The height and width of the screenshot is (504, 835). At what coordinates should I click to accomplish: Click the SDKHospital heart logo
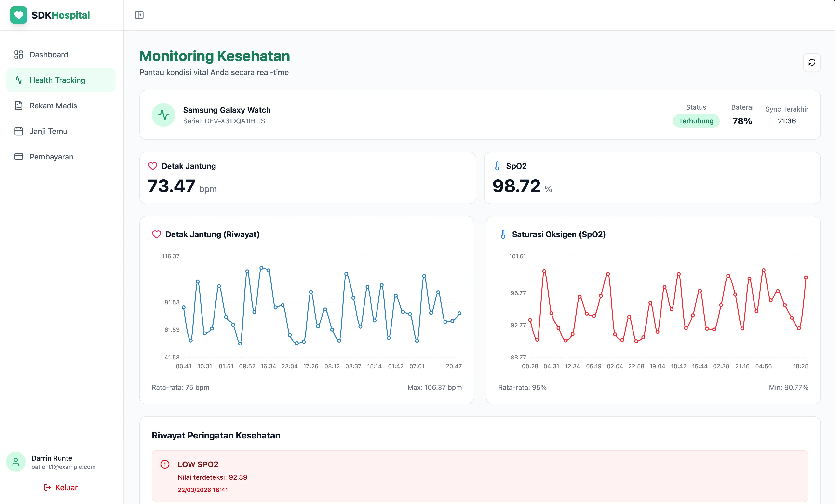point(19,15)
